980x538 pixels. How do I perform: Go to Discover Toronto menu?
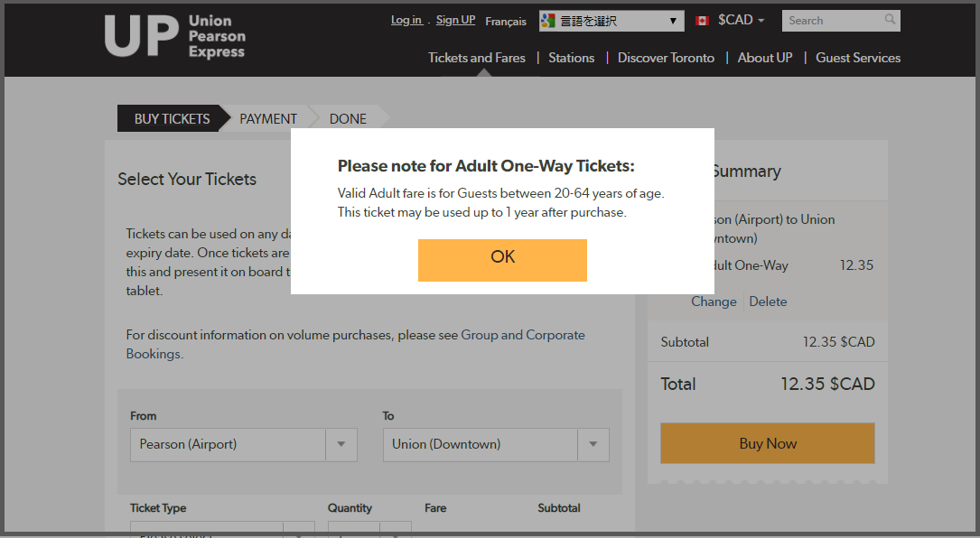(666, 58)
